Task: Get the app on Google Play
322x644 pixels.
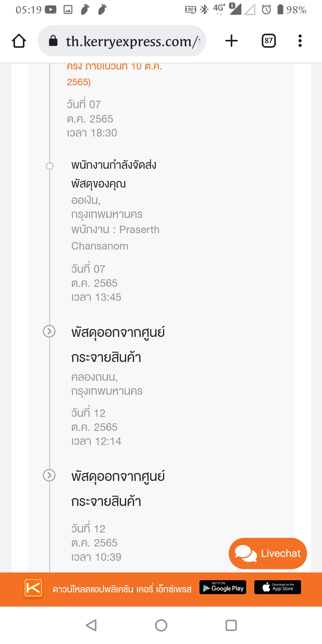Action: pyautogui.click(x=223, y=587)
